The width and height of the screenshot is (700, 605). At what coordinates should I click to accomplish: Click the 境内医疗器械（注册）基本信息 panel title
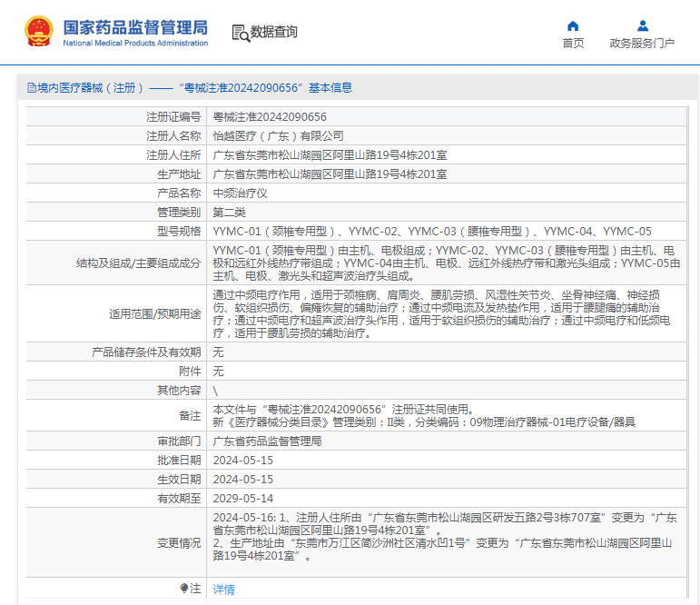(x=190, y=87)
